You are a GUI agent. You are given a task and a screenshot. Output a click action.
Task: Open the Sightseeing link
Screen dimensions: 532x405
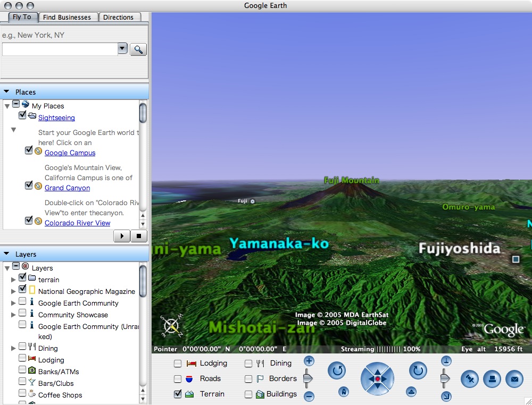(56, 117)
